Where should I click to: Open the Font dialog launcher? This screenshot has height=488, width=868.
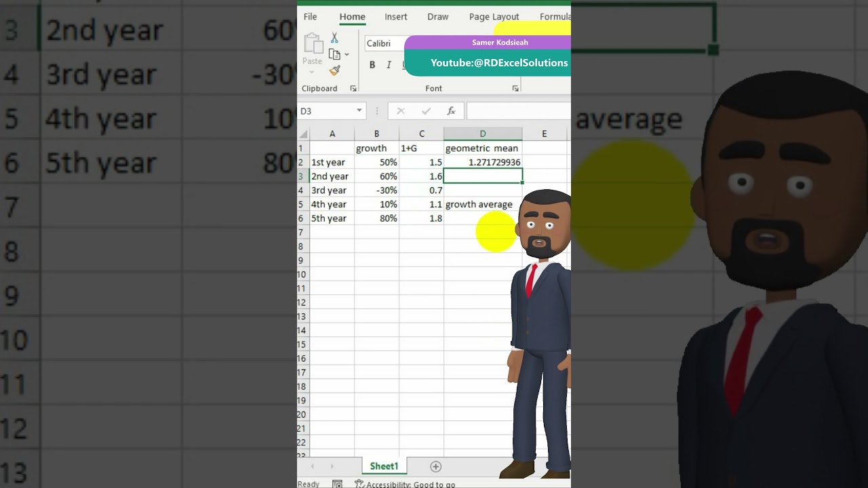click(515, 89)
